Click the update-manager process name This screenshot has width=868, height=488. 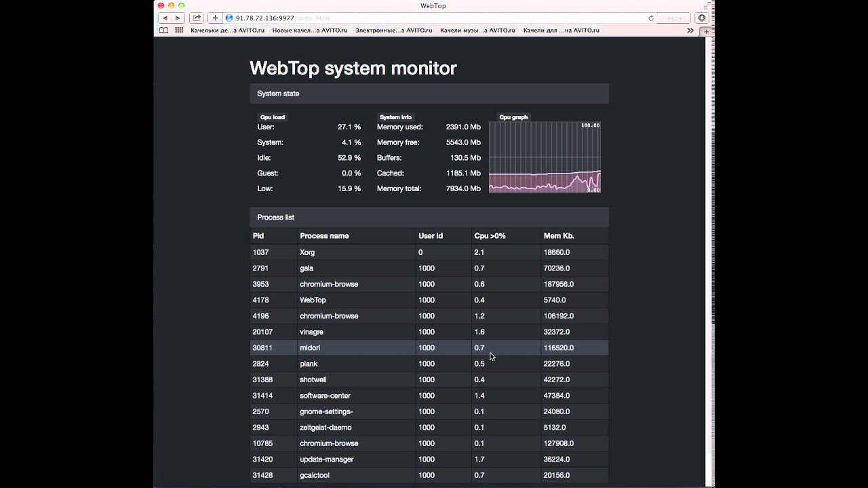pyautogui.click(x=327, y=460)
